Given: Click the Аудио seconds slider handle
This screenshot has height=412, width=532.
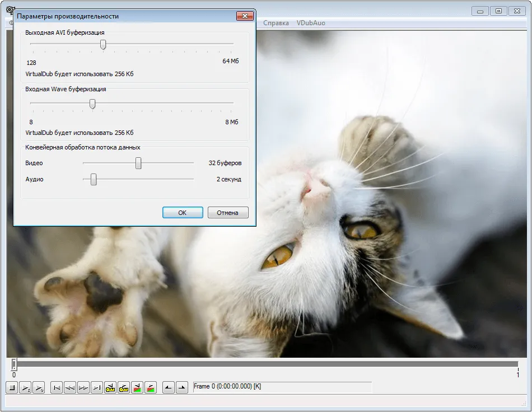Looking at the screenshot, I should coord(94,179).
